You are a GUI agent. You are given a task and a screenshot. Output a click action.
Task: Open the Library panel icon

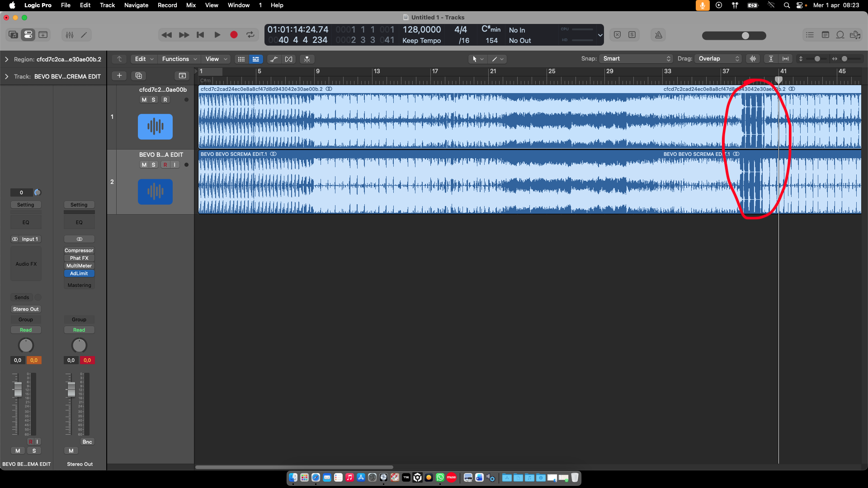click(x=13, y=35)
